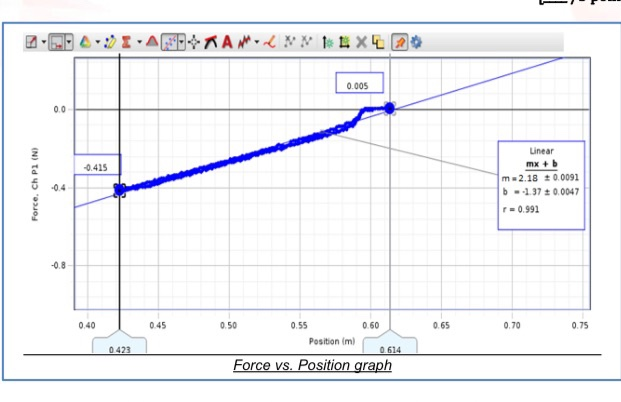The image size is (621, 402).
Task: Click the 0.70 tick on the x-axis
Action: tap(512, 326)
